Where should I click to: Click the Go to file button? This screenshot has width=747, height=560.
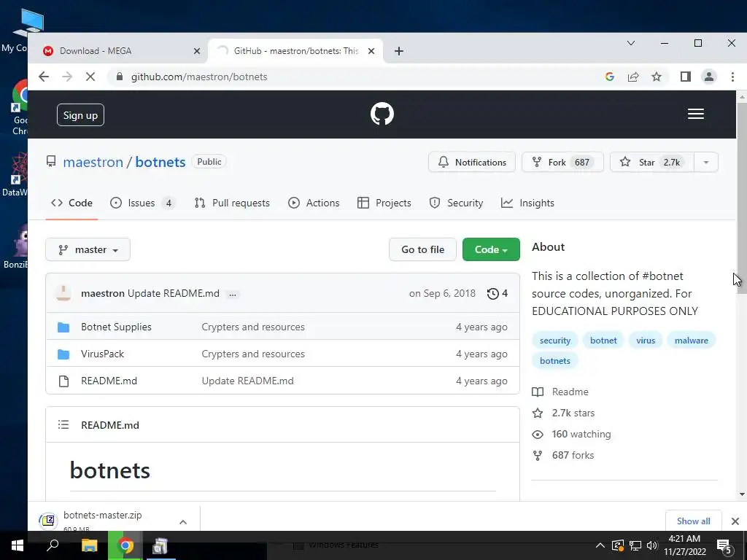pyautogui.click(x=422, y=249)
